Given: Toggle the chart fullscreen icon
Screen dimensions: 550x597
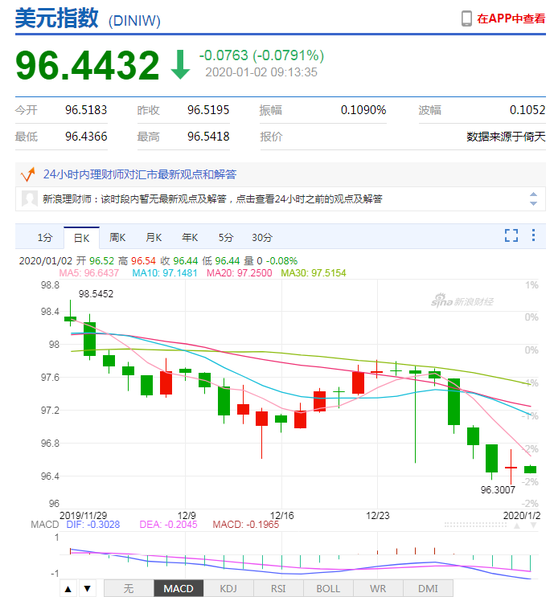Looking at the screenshot, I should [511, 235].
